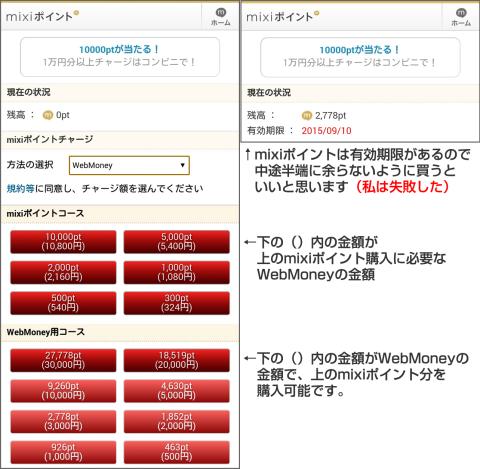Click the mixiポイント logo on left screen
The image size is (480, 469).
[x=42, y=16]
